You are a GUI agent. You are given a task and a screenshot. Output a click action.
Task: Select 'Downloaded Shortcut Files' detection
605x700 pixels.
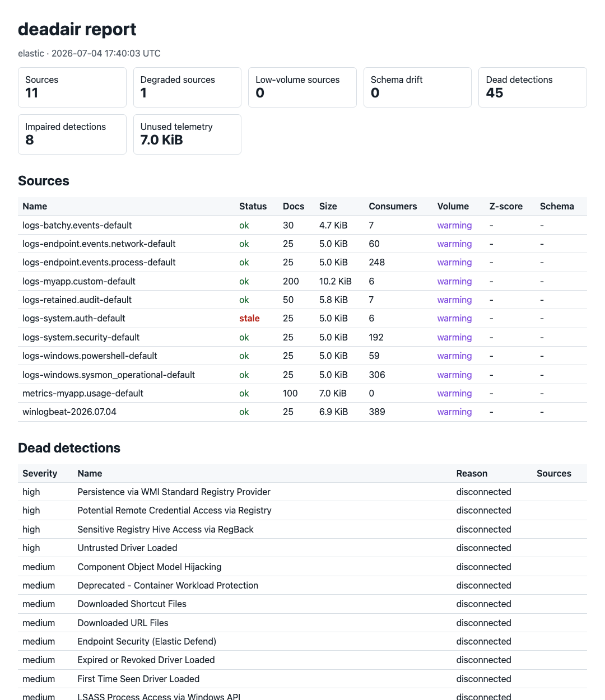click(x=132, y=604)
